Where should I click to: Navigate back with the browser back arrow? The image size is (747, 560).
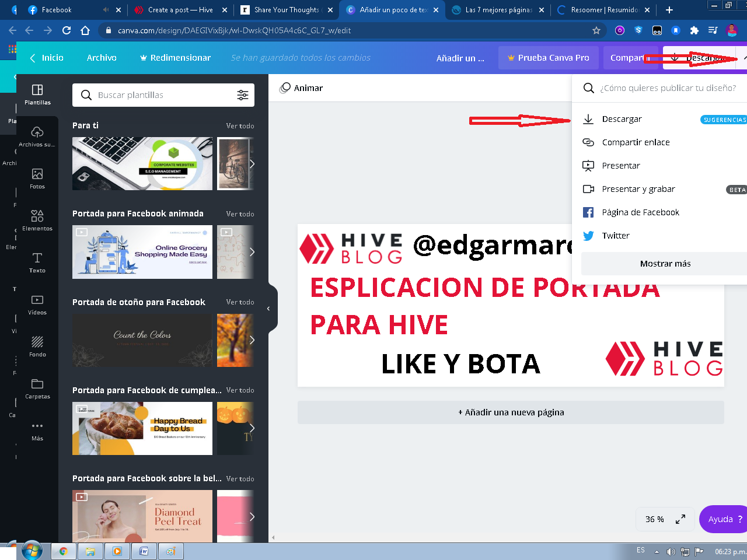click(x=13, y=30)
